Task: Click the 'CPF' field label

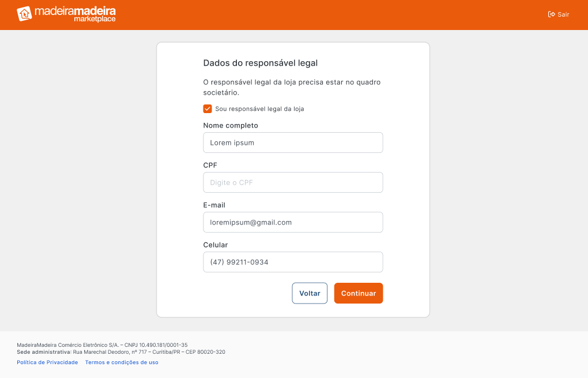Action: coord(210,165)
